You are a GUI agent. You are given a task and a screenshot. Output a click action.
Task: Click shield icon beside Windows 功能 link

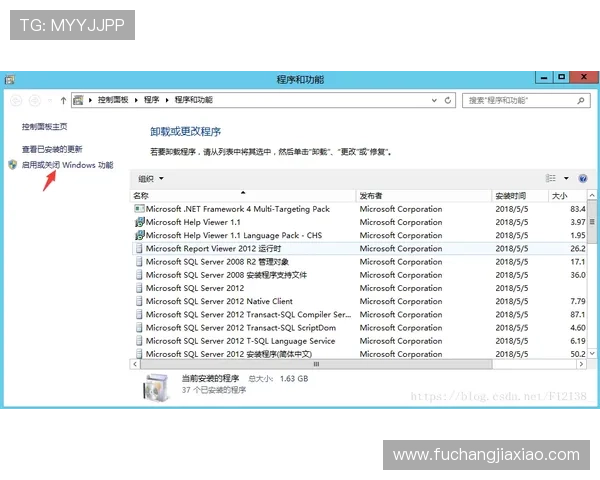[x=13, y=165]
